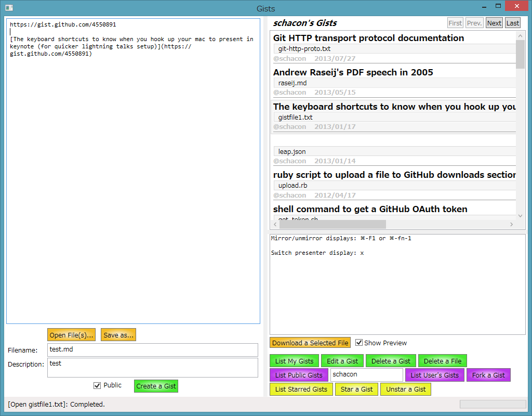Select gist 'The keyboard shortcuts to know'

(394, 107)
